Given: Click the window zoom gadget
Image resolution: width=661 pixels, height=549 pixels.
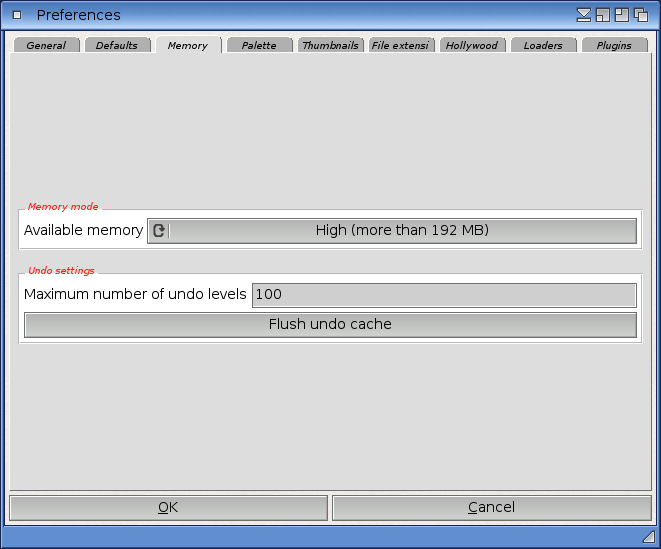Looking at the screenshot, I should [x=620, y=15].
